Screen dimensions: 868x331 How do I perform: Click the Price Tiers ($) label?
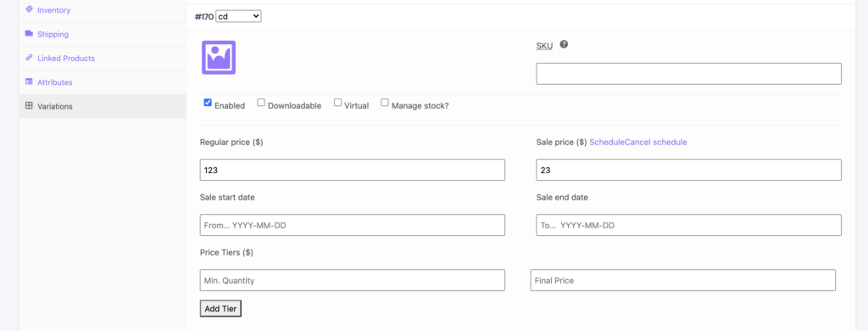[226, 252]
